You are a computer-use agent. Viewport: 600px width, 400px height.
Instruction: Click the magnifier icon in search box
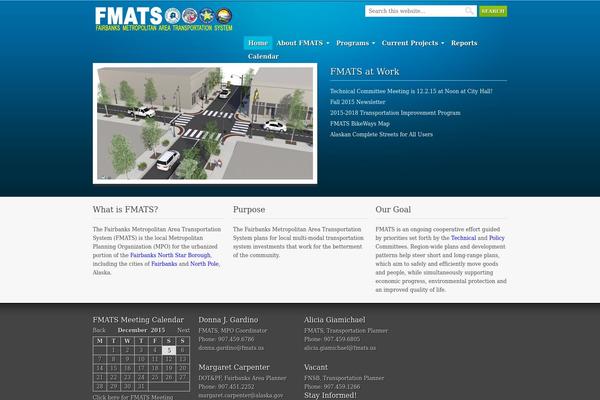[469, 11]
